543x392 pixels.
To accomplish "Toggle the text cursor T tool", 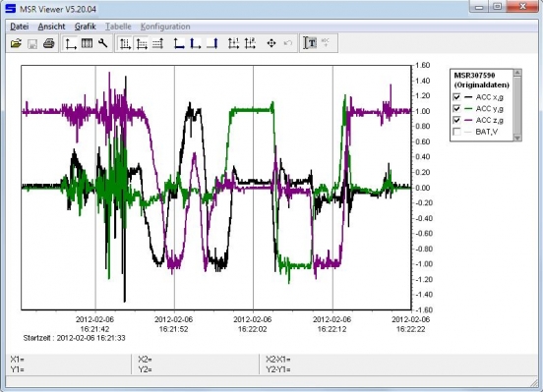I will pyautogui.click(x=310, y=43).
